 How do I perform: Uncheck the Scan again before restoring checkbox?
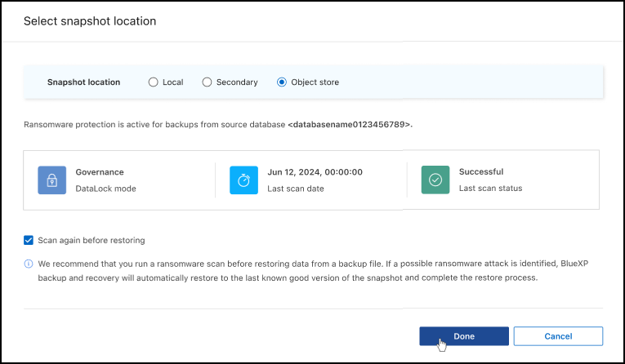click(x=29, y=241)
